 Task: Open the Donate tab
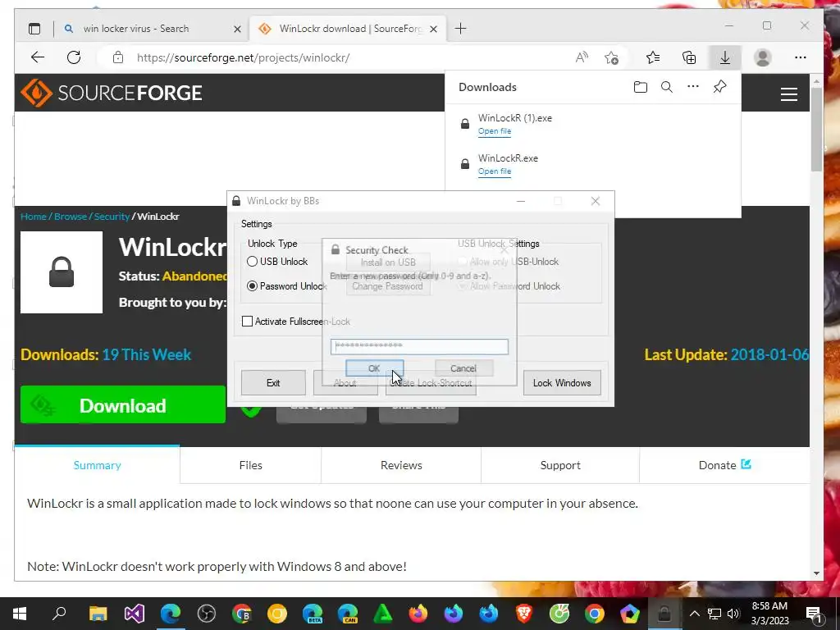tap(724, 465)
